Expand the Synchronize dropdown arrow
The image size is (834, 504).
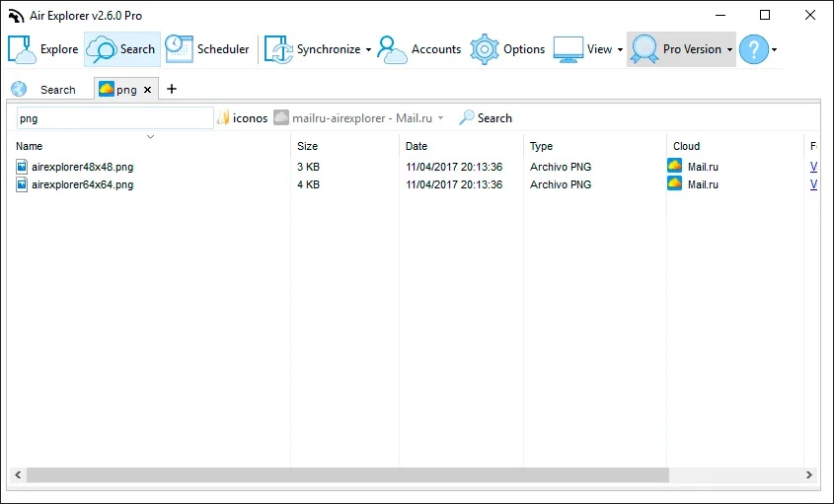coord(368,50)
